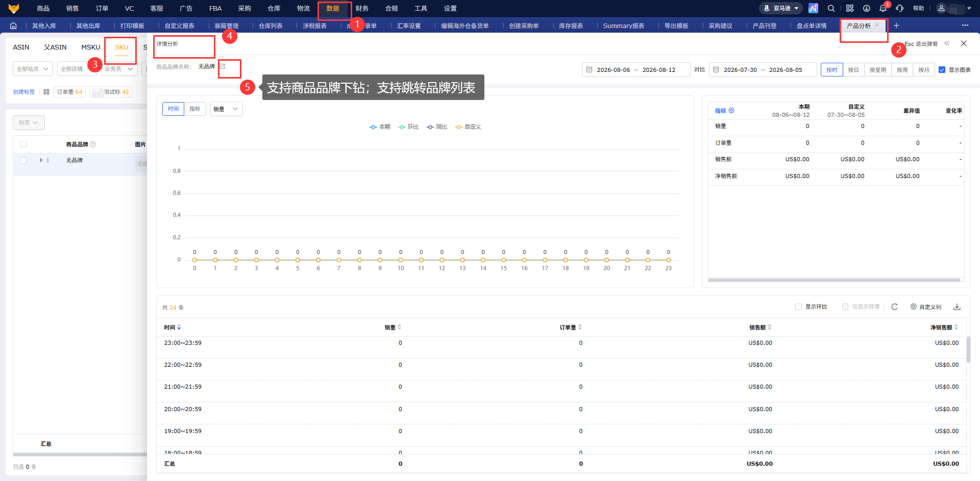Group data 按日
Screen dimensions: 980x481
[x=853, y=70]
